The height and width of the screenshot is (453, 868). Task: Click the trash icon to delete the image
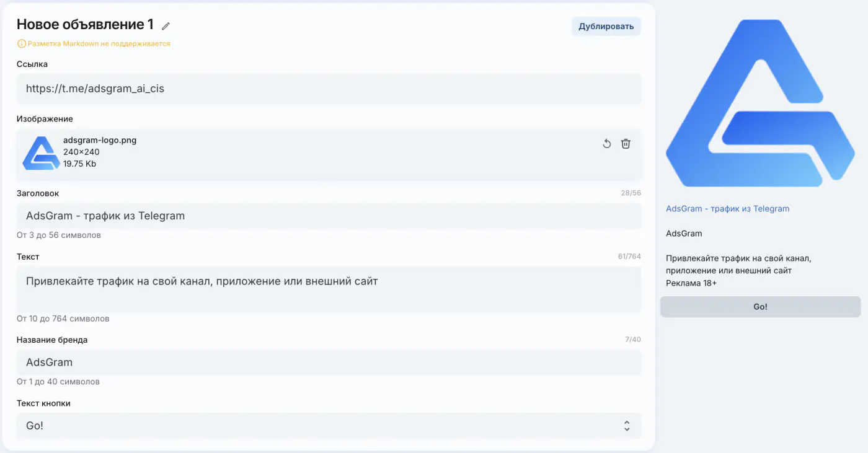[x=626, y=144]
